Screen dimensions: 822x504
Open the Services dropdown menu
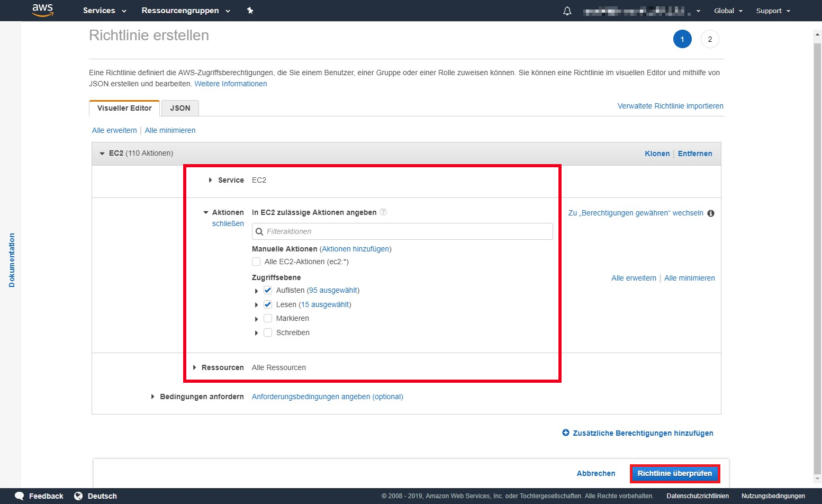pyautogui.click(x=104, y=11)
